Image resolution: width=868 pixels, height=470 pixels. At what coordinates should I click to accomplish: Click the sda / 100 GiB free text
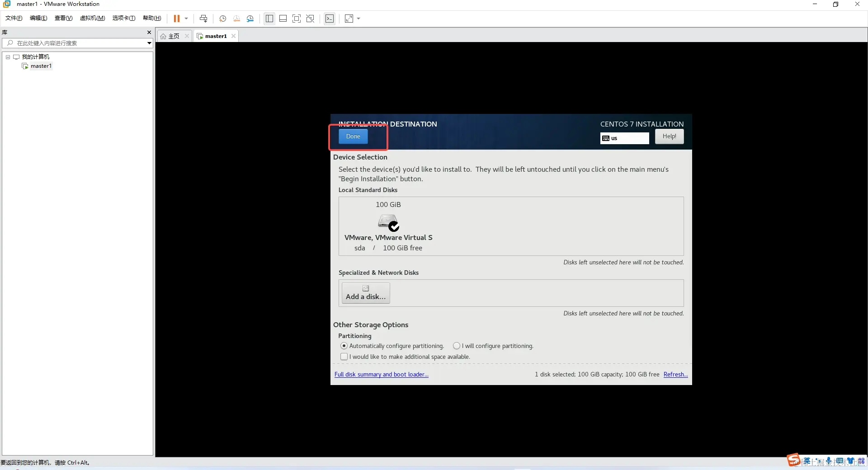[x=388, y=248]
